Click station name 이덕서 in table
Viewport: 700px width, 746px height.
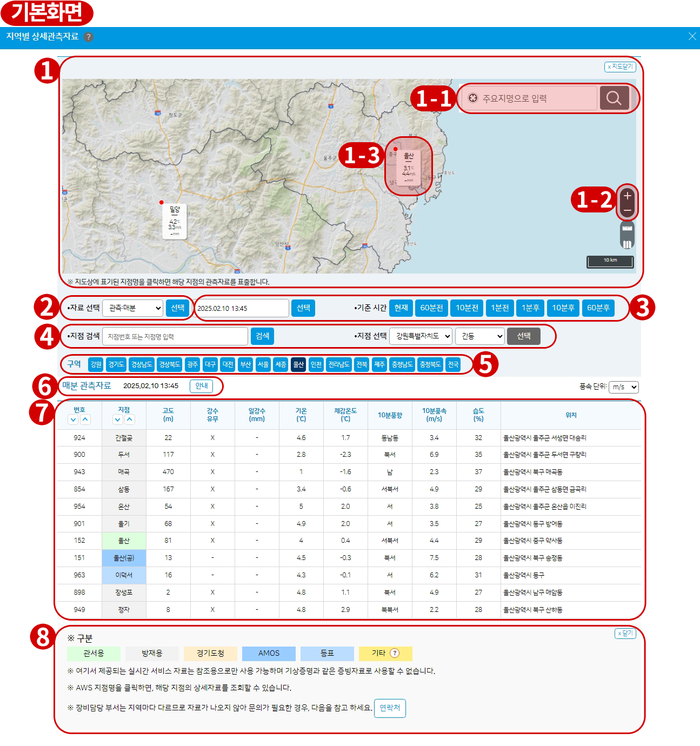[124, 575]
